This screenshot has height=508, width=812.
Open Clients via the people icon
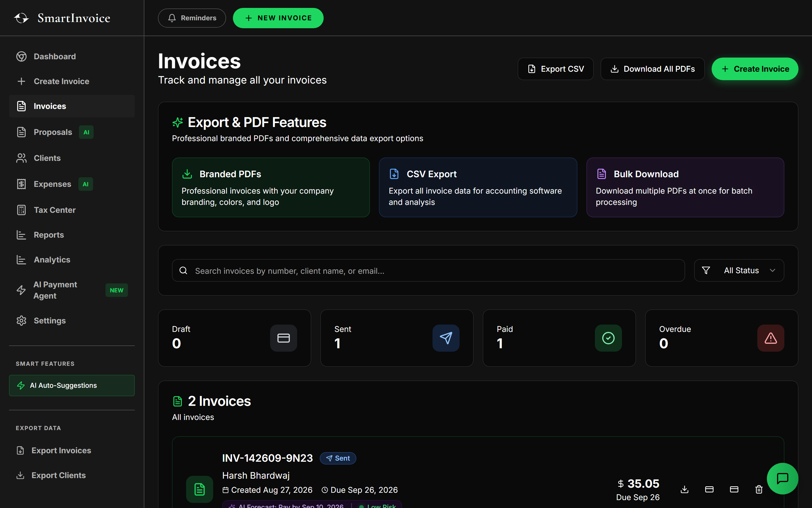click(x=21, y=158)
